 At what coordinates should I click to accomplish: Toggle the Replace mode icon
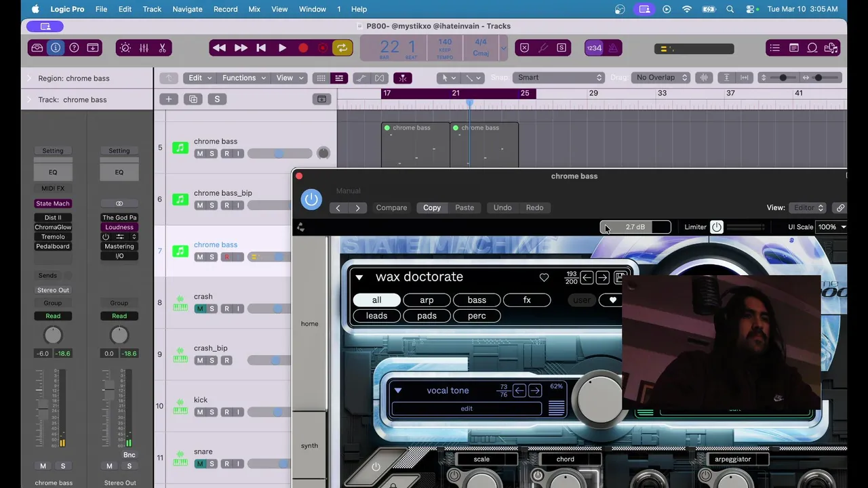coord(524,48)
